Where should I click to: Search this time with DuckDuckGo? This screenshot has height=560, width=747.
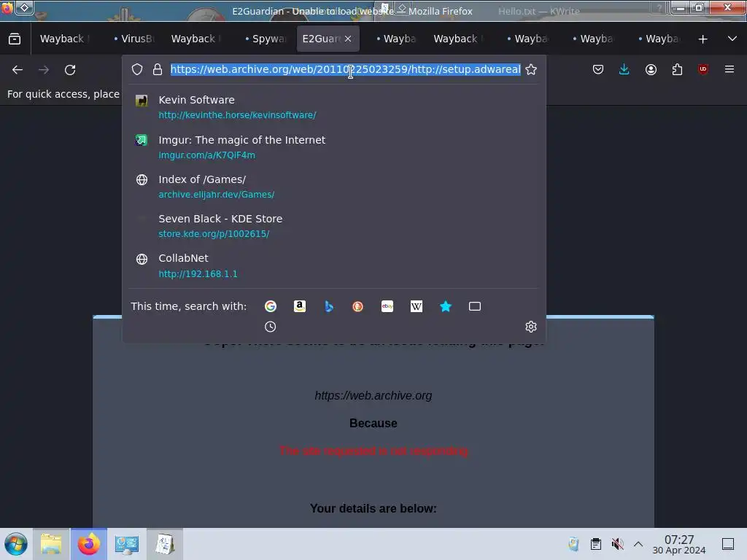click(357, 306)
